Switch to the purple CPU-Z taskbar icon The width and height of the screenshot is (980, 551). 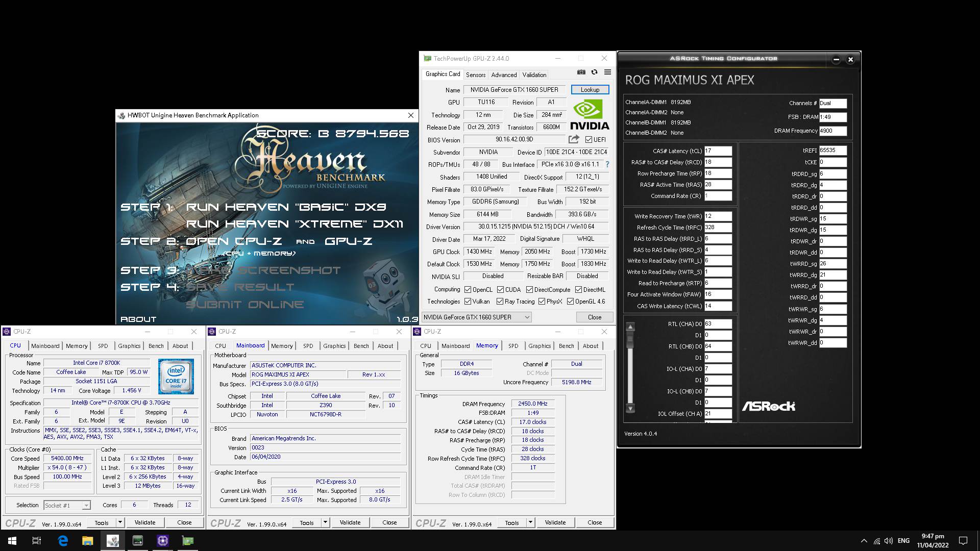point(163,541)
